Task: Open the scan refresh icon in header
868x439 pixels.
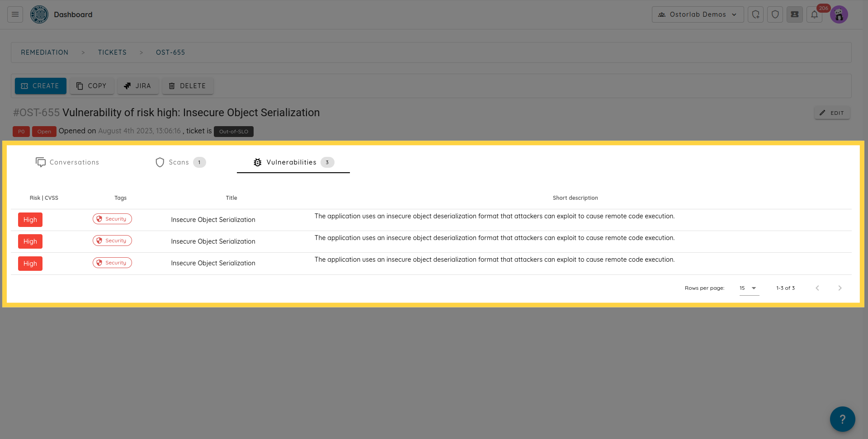Action: pos(755,14)
